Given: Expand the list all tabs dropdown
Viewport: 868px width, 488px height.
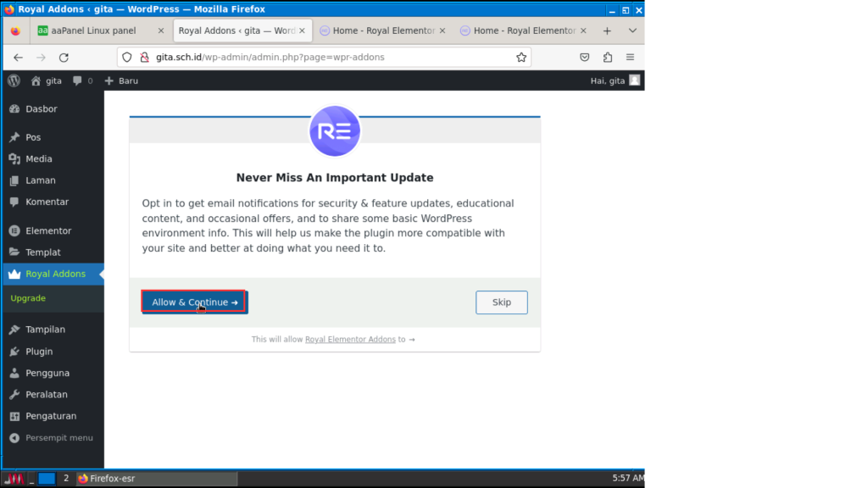Looking at the screenshot, I should point(632,30).
